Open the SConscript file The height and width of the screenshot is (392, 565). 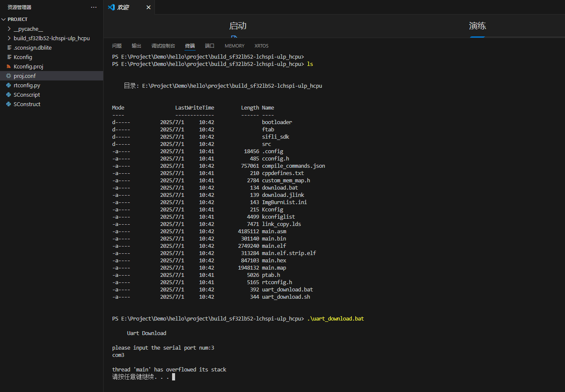click(51, 95)
